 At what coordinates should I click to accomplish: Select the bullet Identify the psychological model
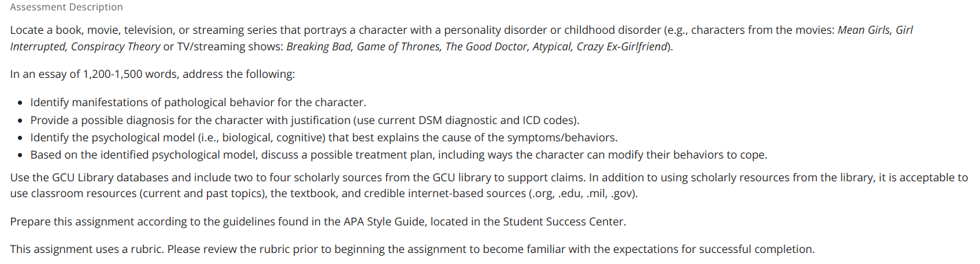pos(323,137)
